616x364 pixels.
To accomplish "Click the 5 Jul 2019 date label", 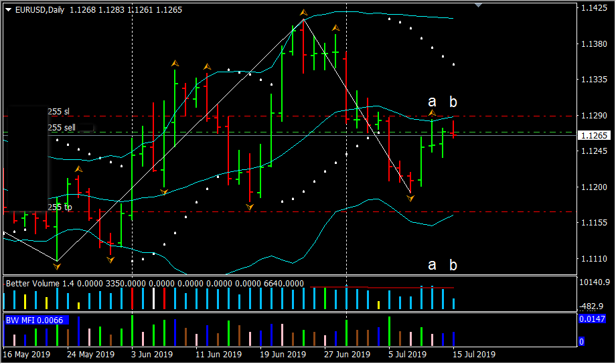I will point(407,354).
